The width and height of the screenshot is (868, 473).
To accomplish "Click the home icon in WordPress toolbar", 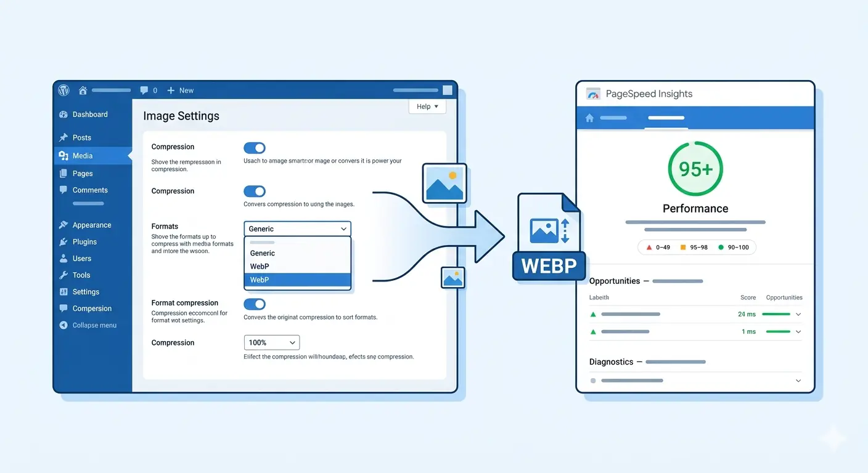I will [83, 91].
